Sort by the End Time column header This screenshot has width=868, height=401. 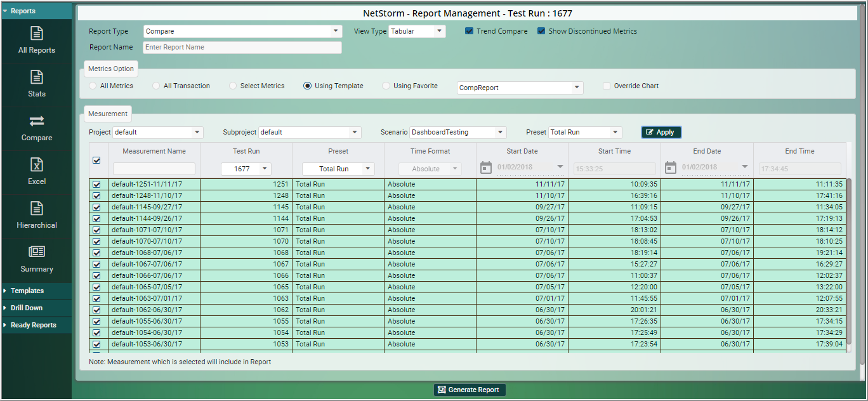pos(799,151)
